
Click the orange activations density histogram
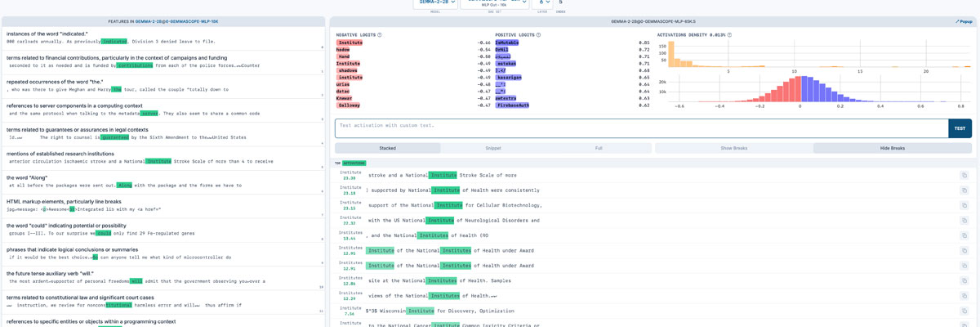820,52
